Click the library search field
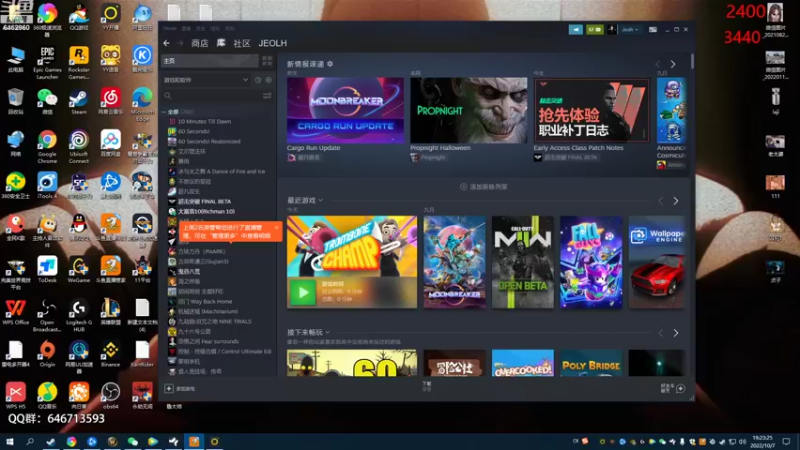This screenshot has height=450, width=800. point(214,95)
